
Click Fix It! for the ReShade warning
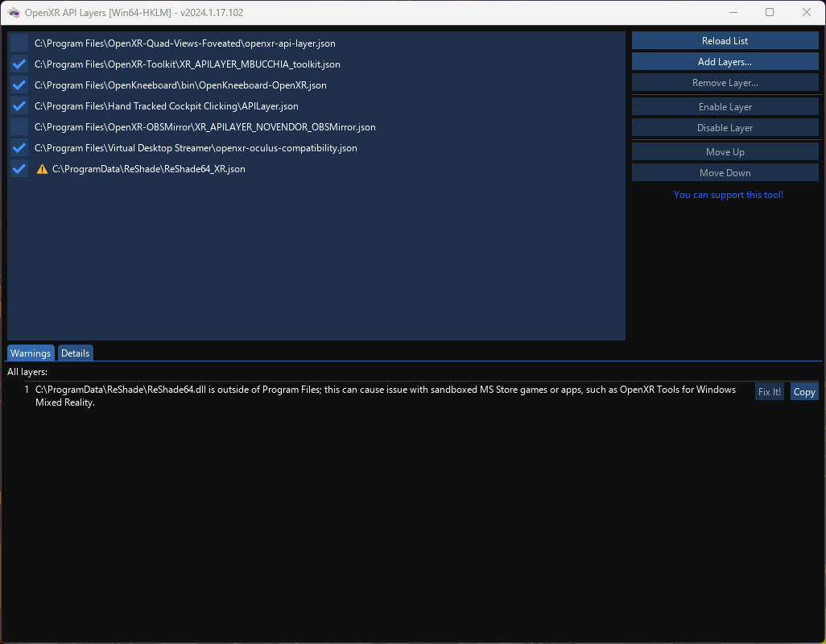[x=769, y=392]
